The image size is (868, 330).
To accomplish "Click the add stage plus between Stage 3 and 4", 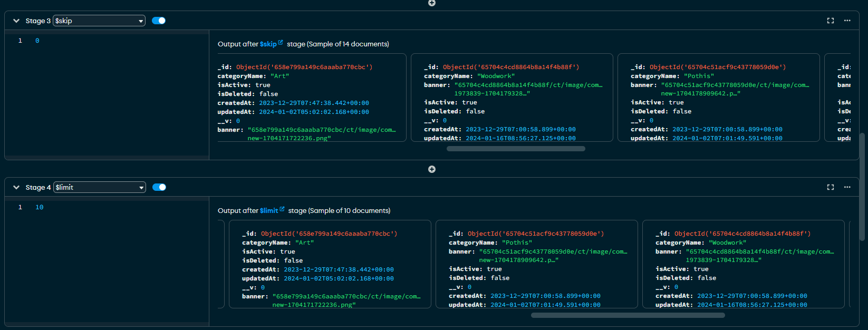I will tap(432, 169).
